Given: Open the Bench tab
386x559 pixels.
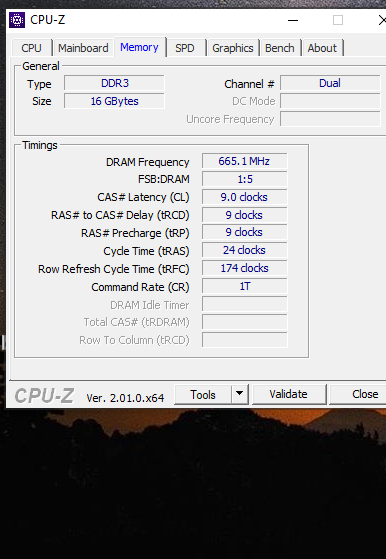Looking at the screenshot, I should (x=280, y=48).
